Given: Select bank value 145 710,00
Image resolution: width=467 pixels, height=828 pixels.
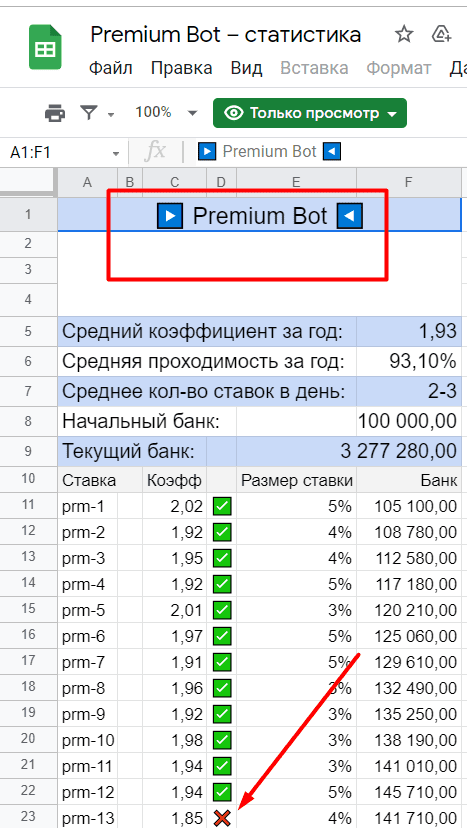Looking at the screenshot, I should pos(409,792).
